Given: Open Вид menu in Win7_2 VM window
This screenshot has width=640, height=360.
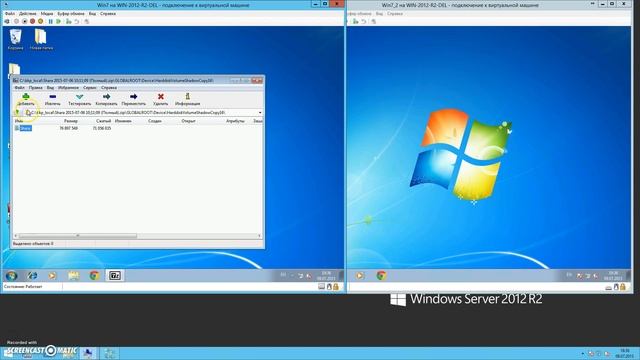Looking at the screenshot, I should click(x=379, y=13).
